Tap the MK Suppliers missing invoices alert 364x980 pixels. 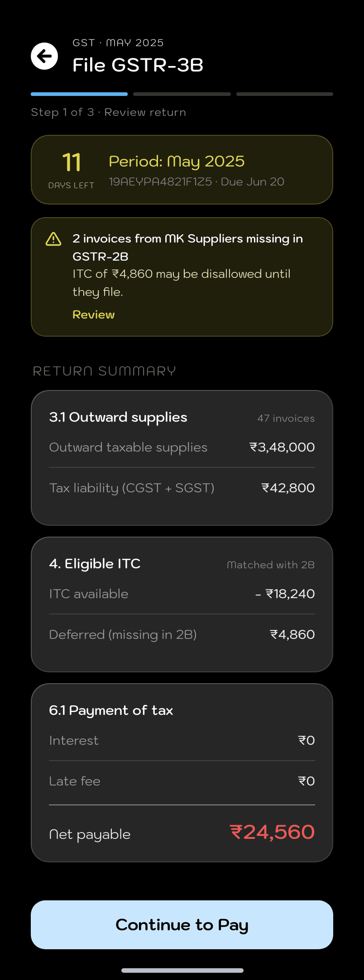tap(182, 277)
